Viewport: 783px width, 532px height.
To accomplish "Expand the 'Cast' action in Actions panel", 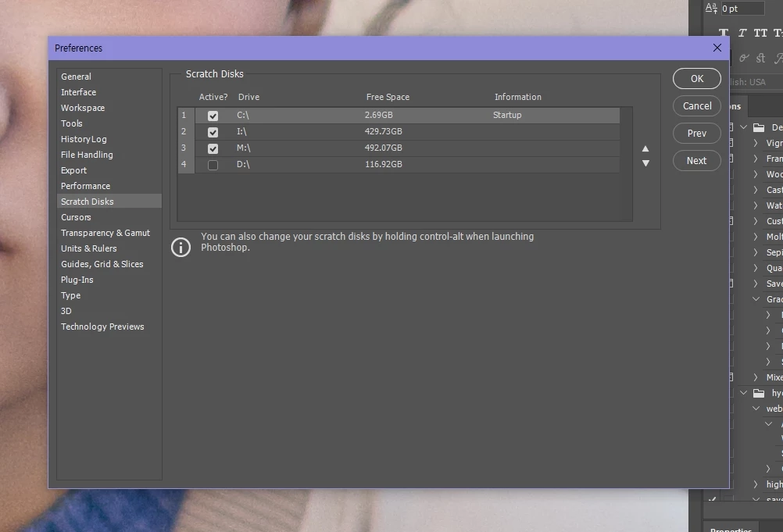I will click(756, 190).
